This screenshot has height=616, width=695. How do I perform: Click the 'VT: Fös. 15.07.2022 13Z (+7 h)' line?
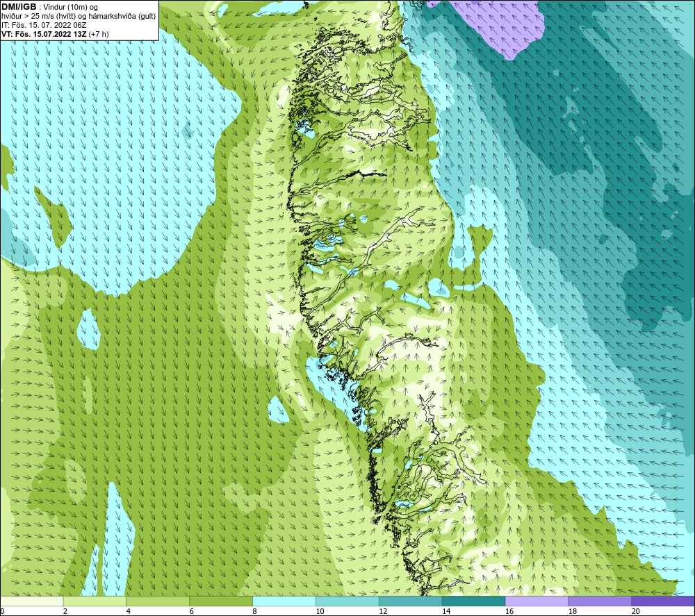coord(55,34)
